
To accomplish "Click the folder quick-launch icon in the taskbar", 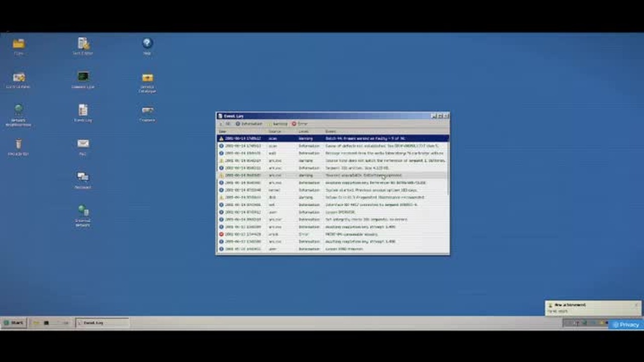I will [36, 323].
